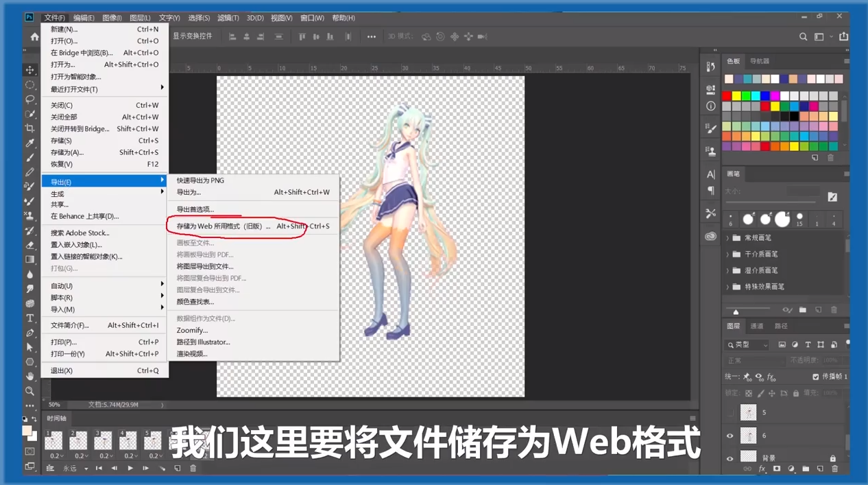Add layer style fx icon at panel bottom
Screen dimensions: 868x485
(x=762, y=469)
